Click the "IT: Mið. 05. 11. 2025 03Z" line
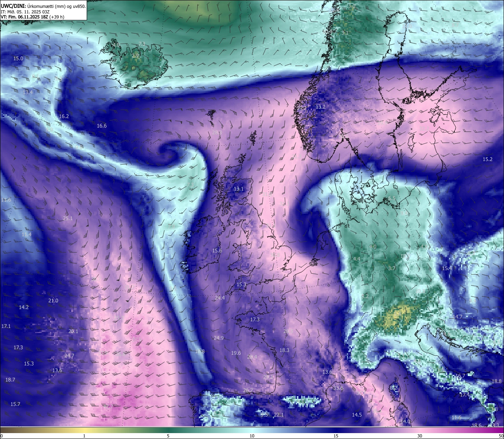 pyautogui.click(x=25, y=12)
